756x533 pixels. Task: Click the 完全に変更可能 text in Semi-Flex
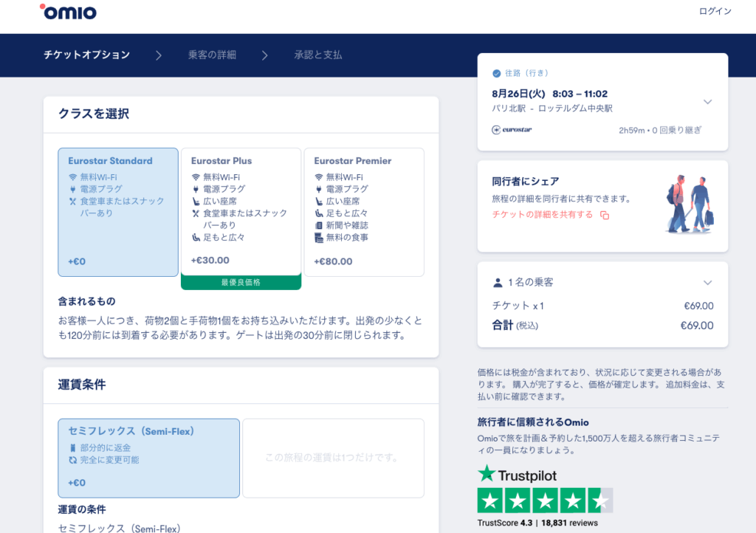pyautogui.click(x=109, y=460)
